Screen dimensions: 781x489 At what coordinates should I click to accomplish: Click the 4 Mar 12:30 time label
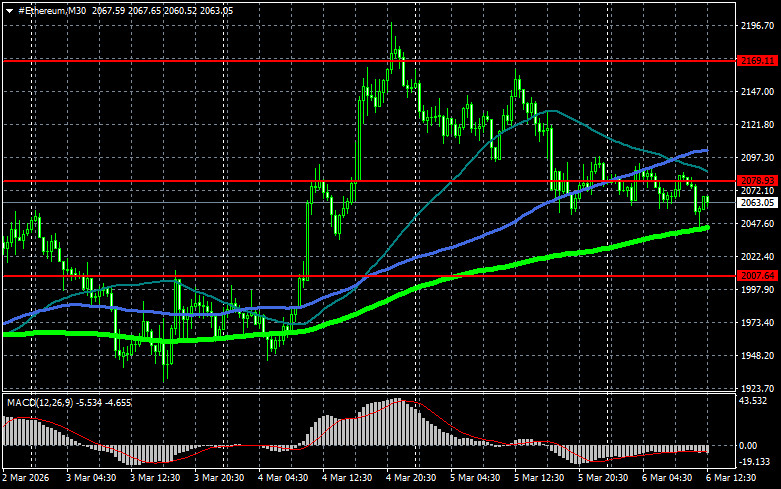(x=347, y=478)
